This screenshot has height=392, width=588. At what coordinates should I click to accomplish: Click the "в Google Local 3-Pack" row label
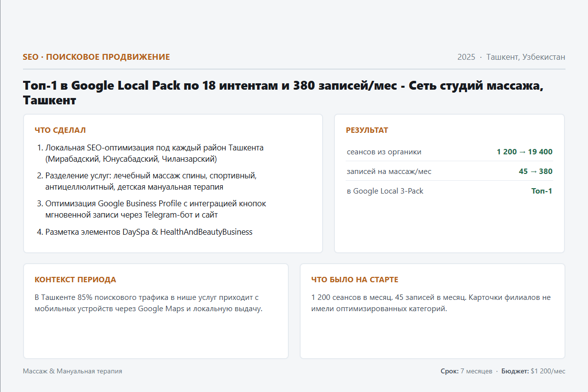(x=385, y=191)
